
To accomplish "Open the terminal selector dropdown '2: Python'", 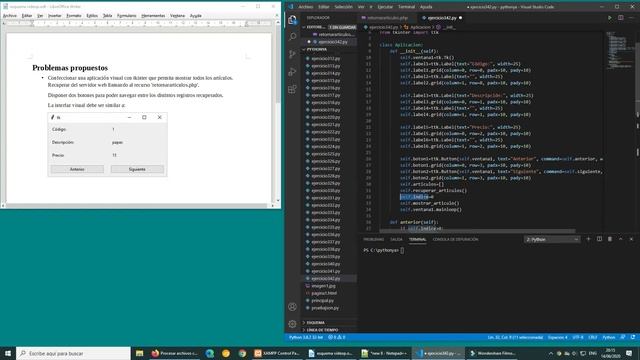I will click(552, 239).
